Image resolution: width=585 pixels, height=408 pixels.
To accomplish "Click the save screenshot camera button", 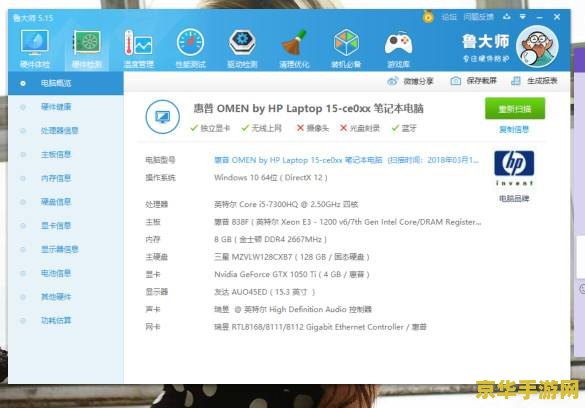I will (473, 81).
